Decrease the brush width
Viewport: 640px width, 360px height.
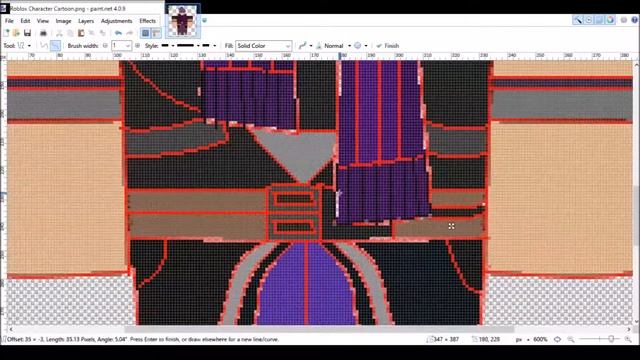point(105,46)
